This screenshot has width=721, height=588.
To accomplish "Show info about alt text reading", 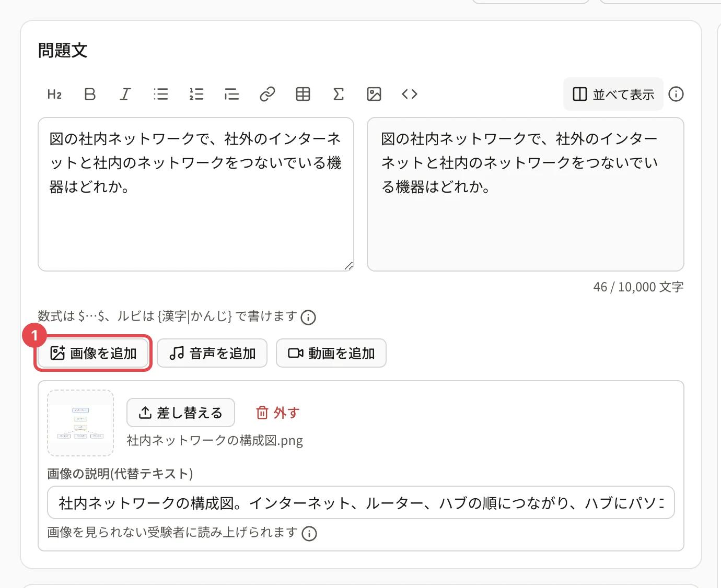I will click(x=309, y=533).
